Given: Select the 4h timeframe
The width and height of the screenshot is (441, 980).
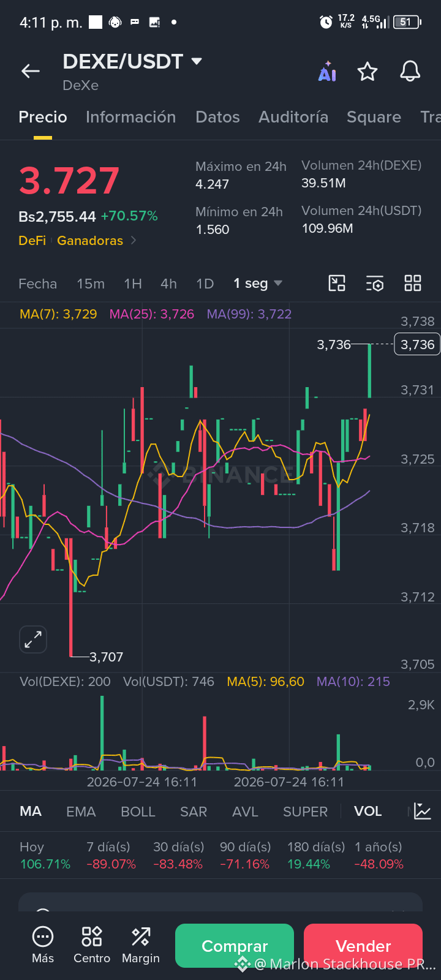Looking at the screenshot, I should (168, 284).
